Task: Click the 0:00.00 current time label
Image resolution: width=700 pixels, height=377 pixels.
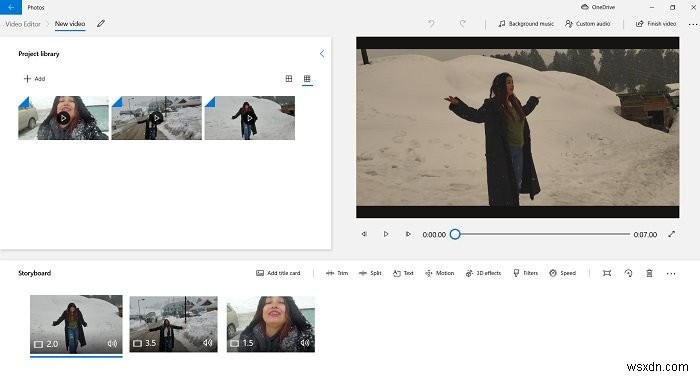Action: coord(434,235)
